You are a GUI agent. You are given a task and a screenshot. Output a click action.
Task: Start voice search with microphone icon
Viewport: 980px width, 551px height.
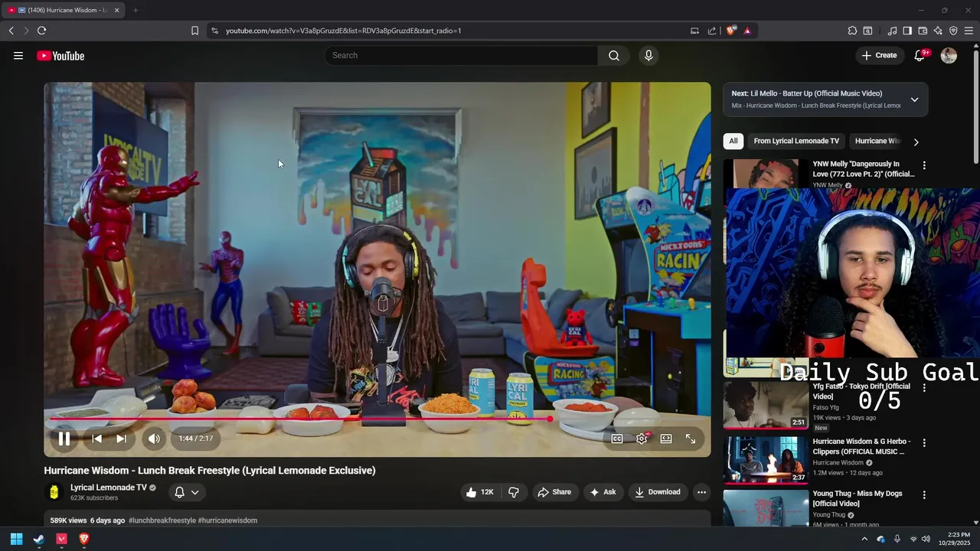(x=648, y=55)
